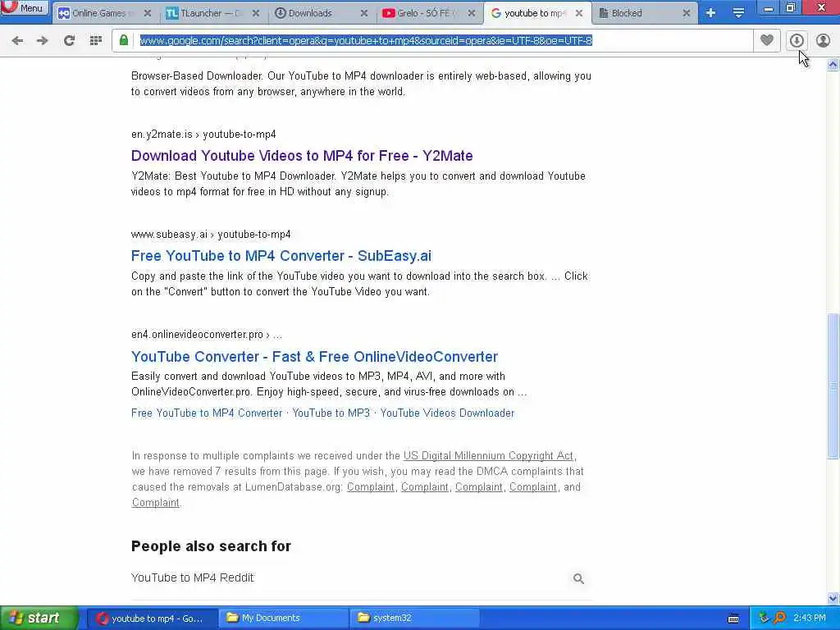Bookmark page with the heart icon
840x630 pixels.
[767, 40]
